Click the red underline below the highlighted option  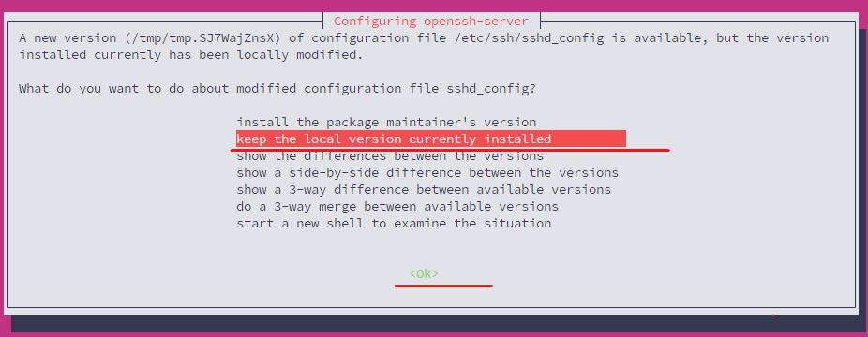(x=450, y=149)
